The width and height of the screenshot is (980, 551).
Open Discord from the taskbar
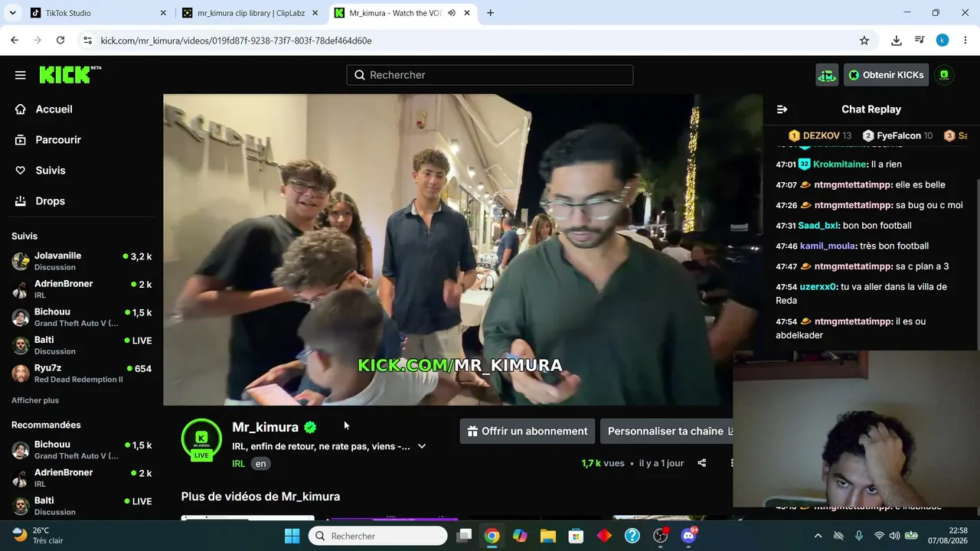[688, 536]
